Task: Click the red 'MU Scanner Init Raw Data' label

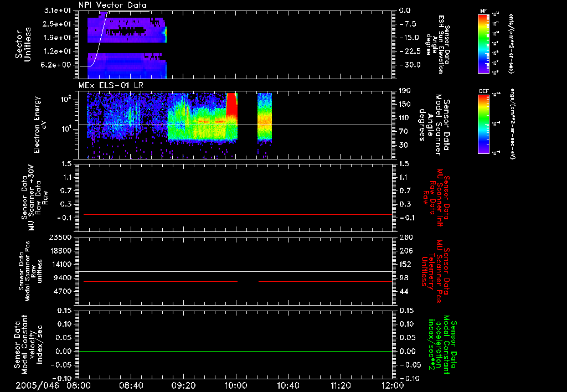Action: [x=436, y=198]
